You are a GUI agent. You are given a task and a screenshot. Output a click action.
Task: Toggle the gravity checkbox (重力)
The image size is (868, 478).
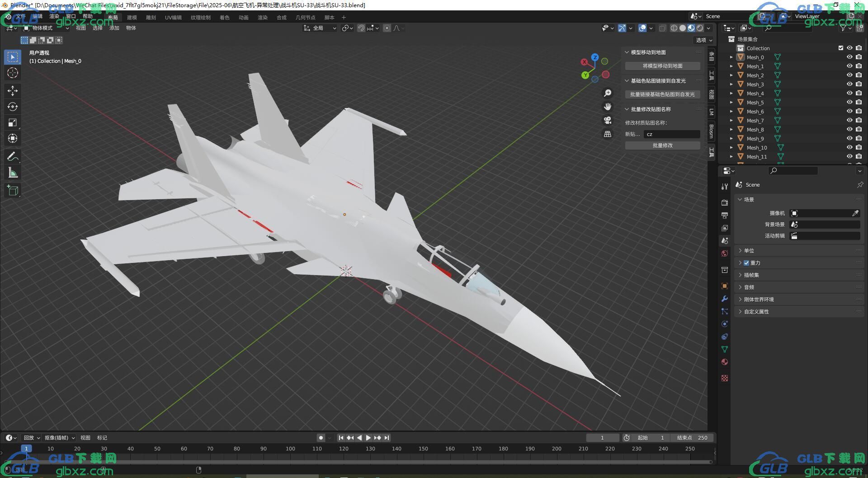pyautogui.click(x=746, y=263)
